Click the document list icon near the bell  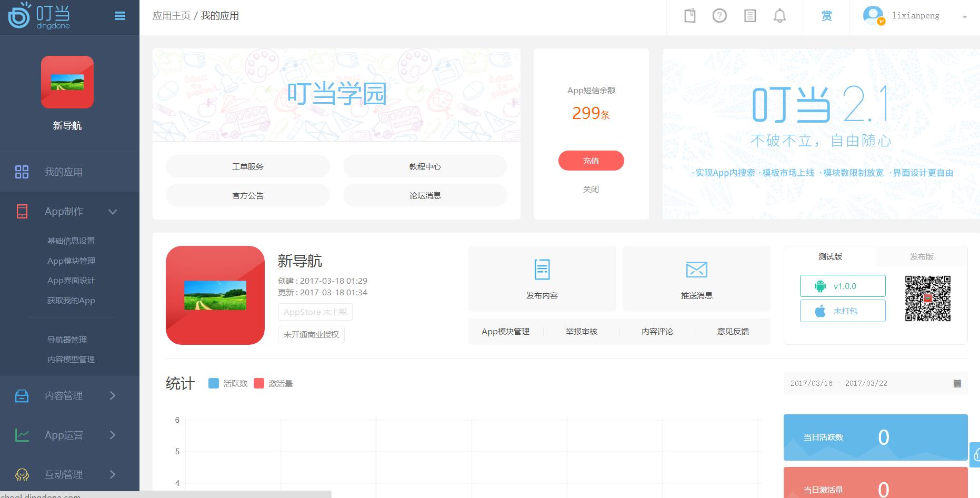tap(749, 16)
